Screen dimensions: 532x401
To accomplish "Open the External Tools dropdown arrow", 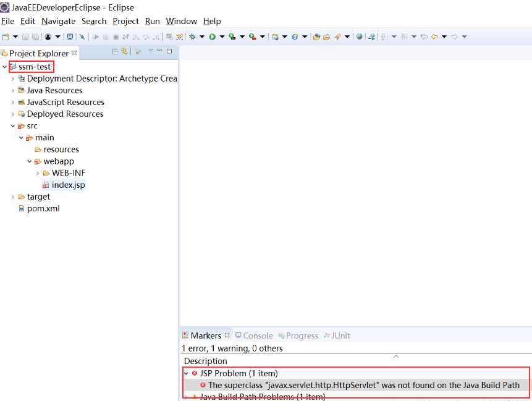I will 262,36.
